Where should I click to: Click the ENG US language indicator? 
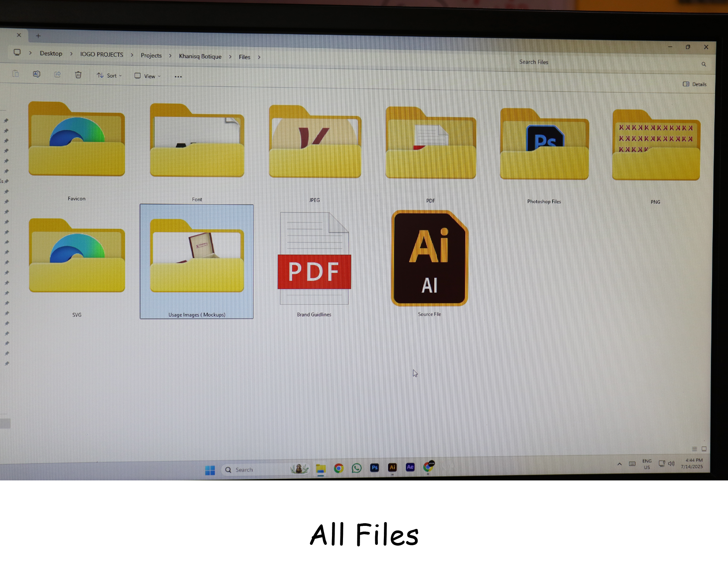(647, 464)
